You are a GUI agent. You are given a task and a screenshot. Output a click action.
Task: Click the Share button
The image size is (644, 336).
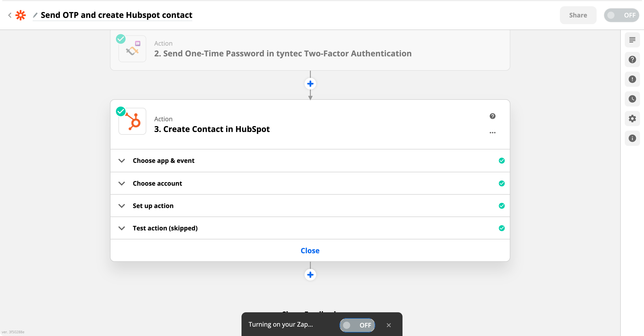578,15
